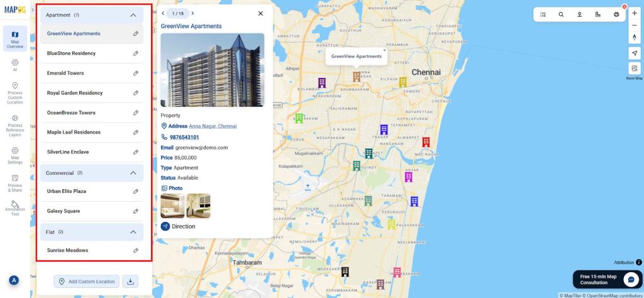Edit Royal Garden Residency with pencil icon
Viewport: 644px width, 298px height.
(136, 93)
